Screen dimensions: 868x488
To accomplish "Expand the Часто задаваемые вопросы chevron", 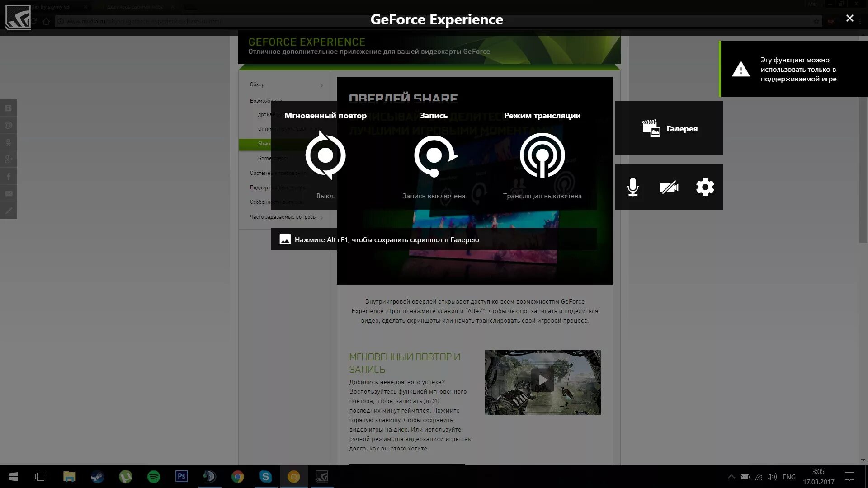I will (x=321, y=217).
